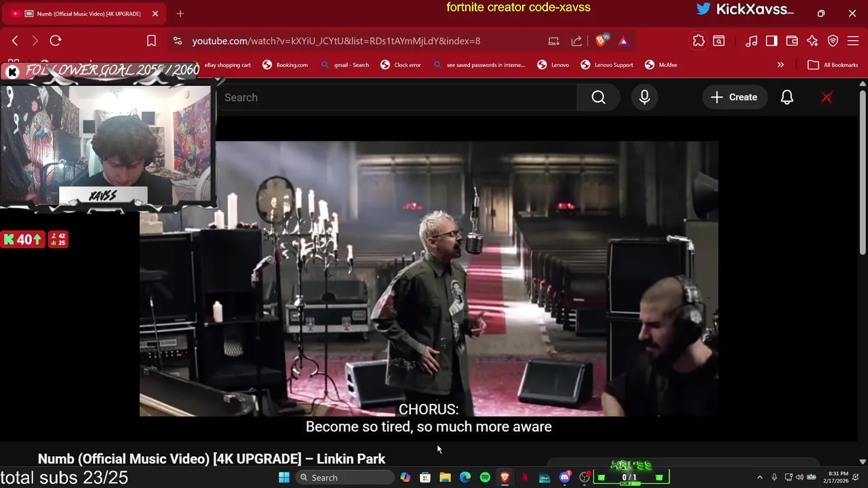Click the YouTube Search field

pyautogui.click(x=397, y=98)
